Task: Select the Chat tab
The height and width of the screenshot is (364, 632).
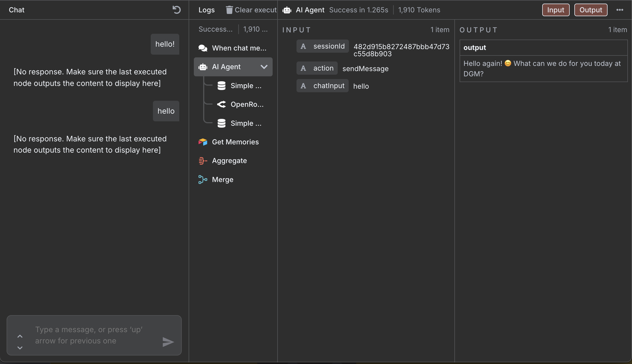Action: 16,10
